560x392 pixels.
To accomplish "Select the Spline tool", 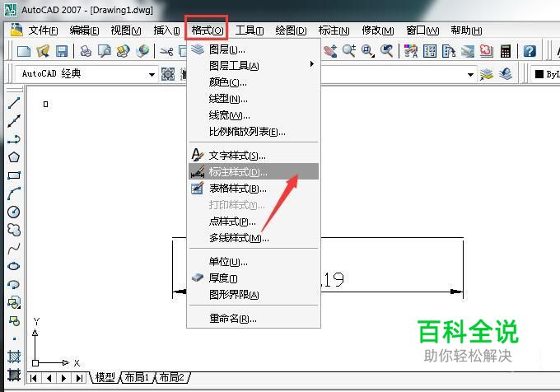I will 14,248.
